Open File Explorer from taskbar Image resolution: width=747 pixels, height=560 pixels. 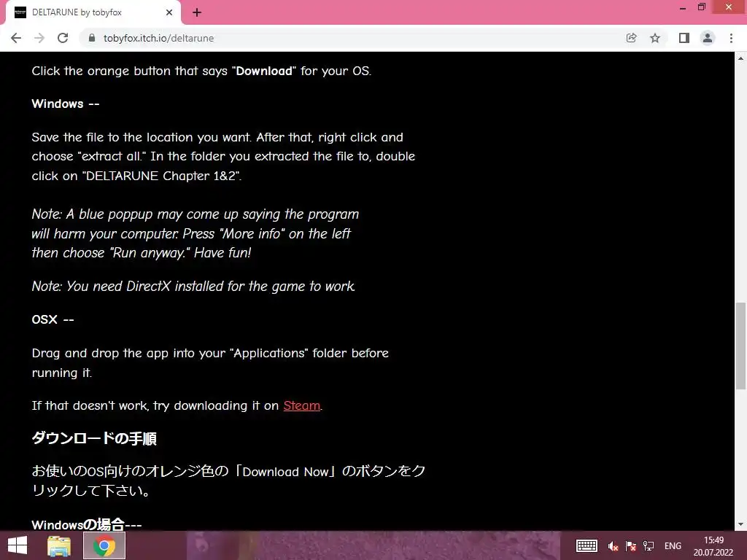59,545
